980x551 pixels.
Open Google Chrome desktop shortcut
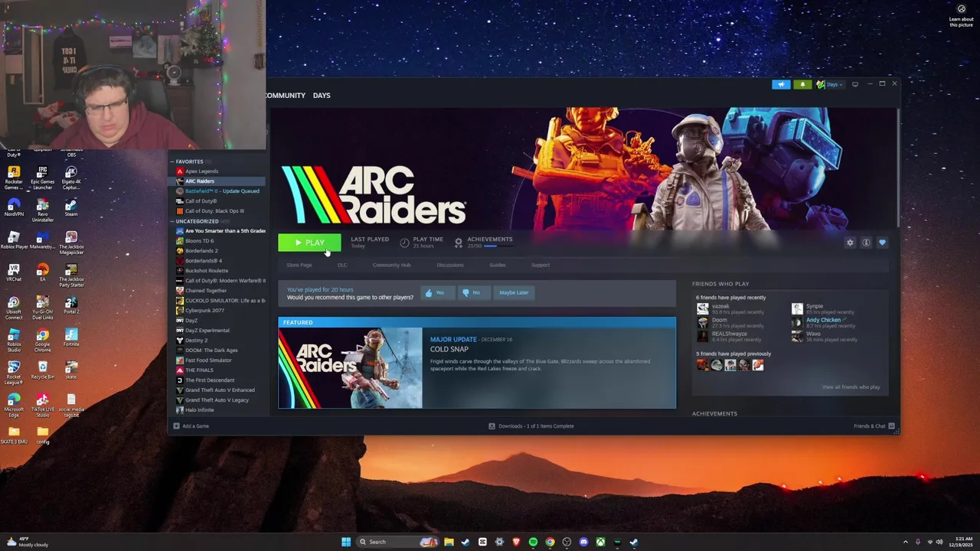[x=42, y=340]
